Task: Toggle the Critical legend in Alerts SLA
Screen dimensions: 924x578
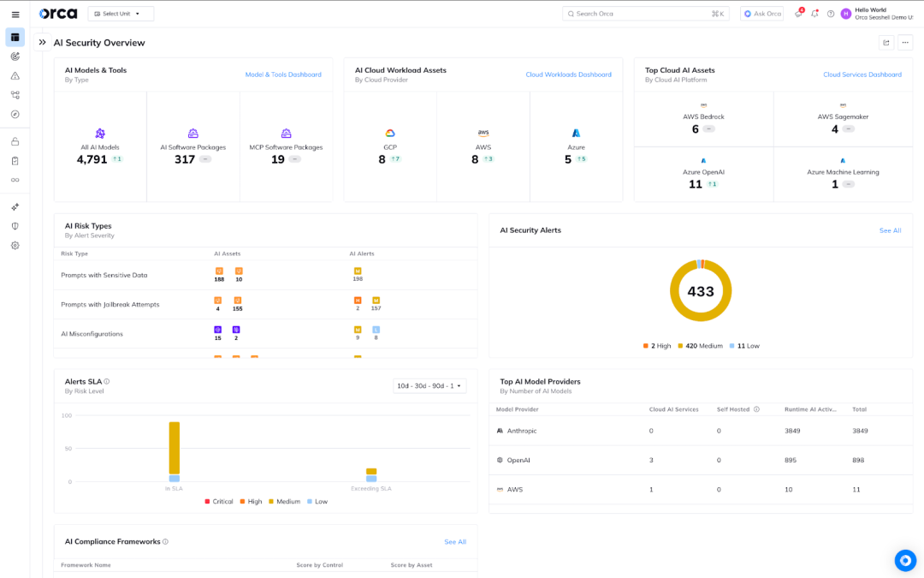Action: tap(219, 502)
